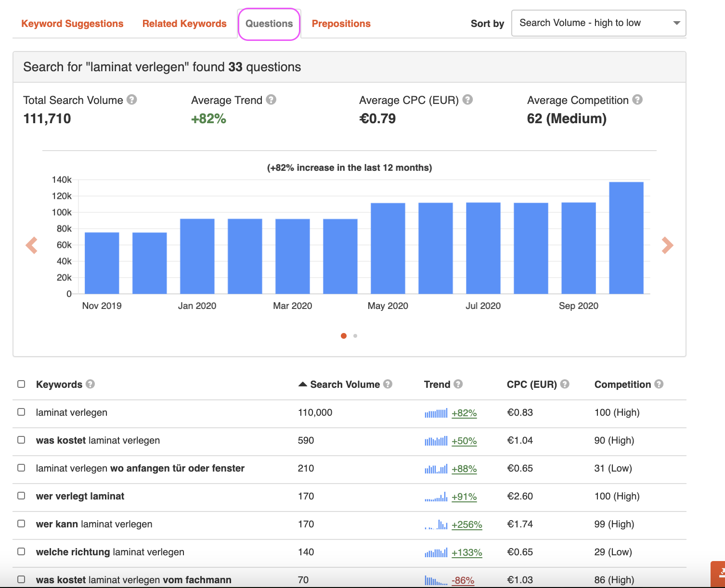Image resolution: width=725 pixels, height=588 pixels.
Task: Open the -86% trend link
Action: (463, 580)
